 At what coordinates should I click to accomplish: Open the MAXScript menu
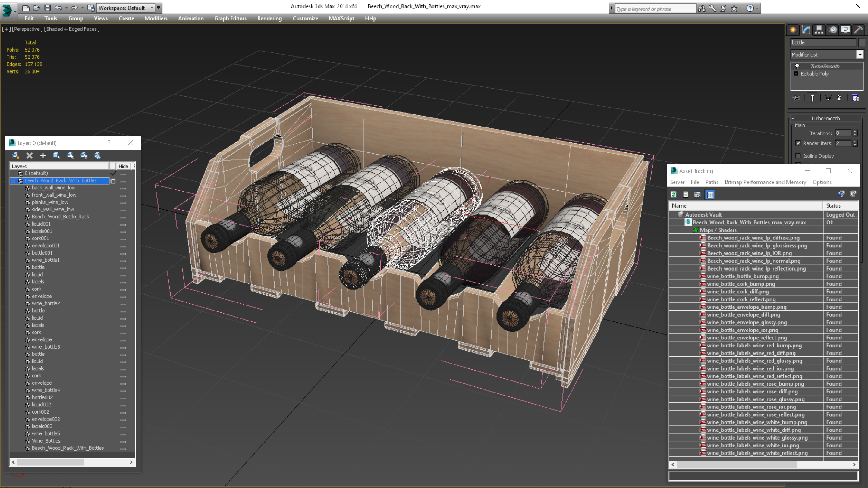click(341, 18)
